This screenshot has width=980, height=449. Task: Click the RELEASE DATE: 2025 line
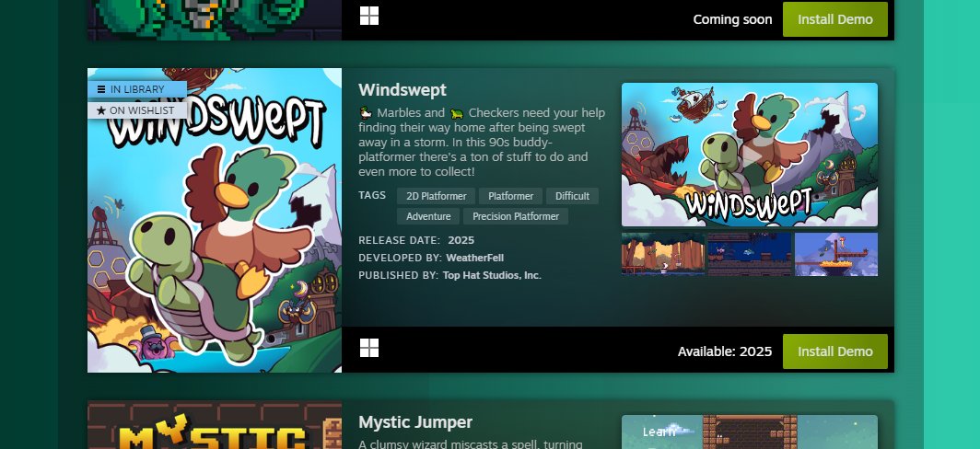pos(416,240)
